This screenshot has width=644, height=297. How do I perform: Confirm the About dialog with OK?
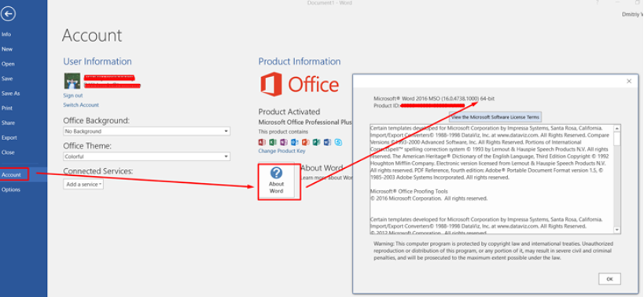(x=609, y=279)
